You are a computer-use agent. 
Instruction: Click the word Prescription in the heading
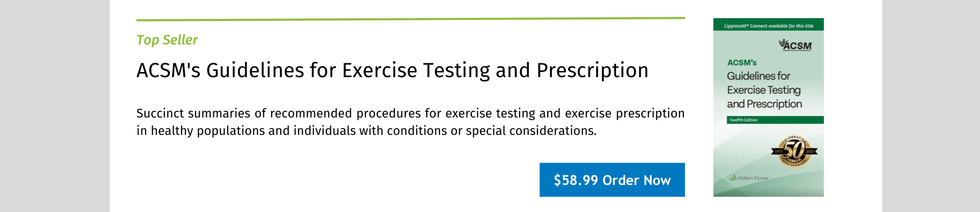coord(593,70)
